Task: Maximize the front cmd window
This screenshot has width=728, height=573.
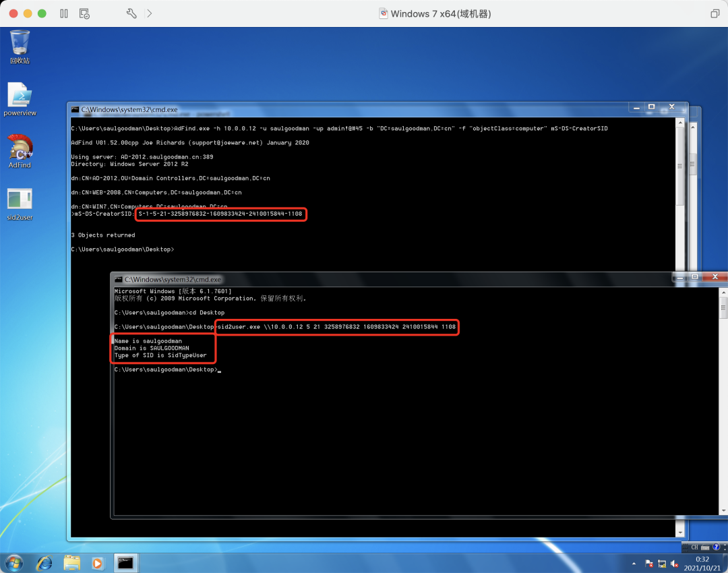Action: 695,277
